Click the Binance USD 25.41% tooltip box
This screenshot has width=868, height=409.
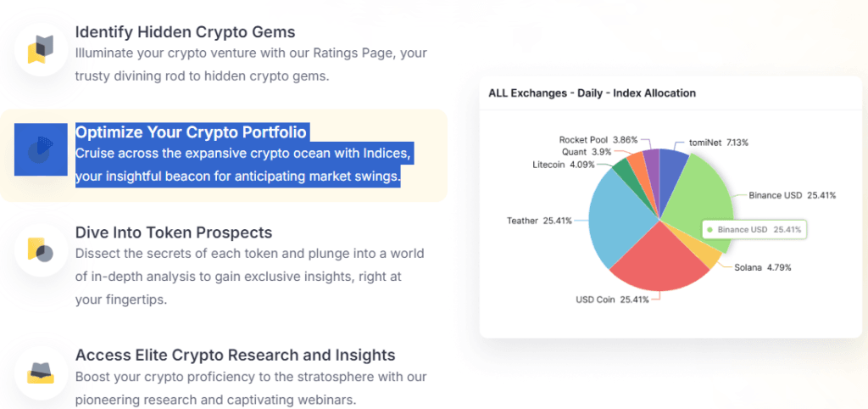pyautogui.click(x=755, y=229)
